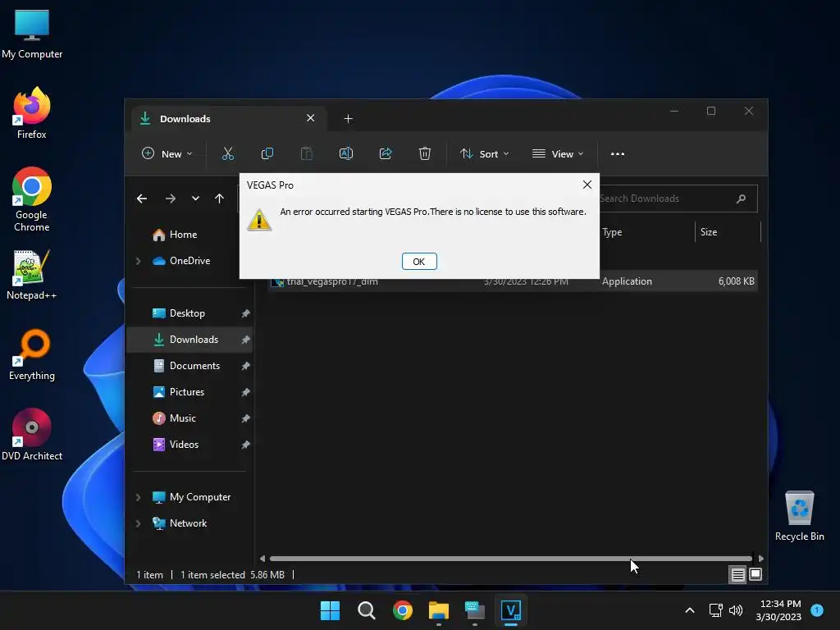Image resolution: width=840 pixels, height=630 pixels.
Task: Close the Downloads tab
Action: point(310,118)
